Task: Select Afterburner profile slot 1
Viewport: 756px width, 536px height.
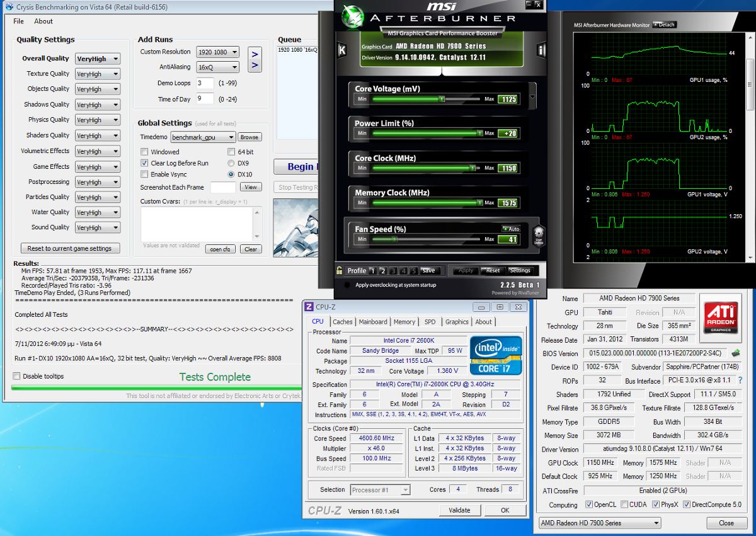Action: pyautogui.click(x=372, y=271)
